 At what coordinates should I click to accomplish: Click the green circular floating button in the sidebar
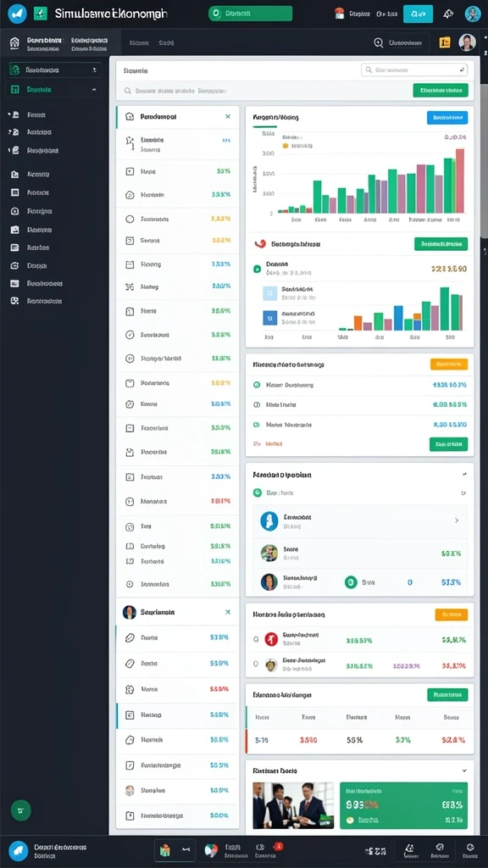20,810
